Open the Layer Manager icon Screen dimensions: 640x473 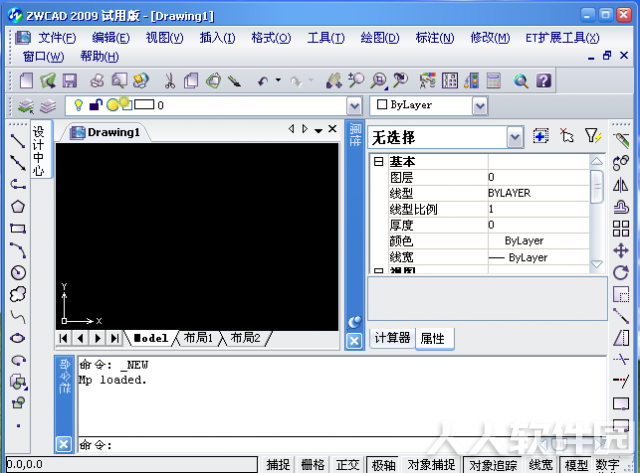click(x=26, y=106)
